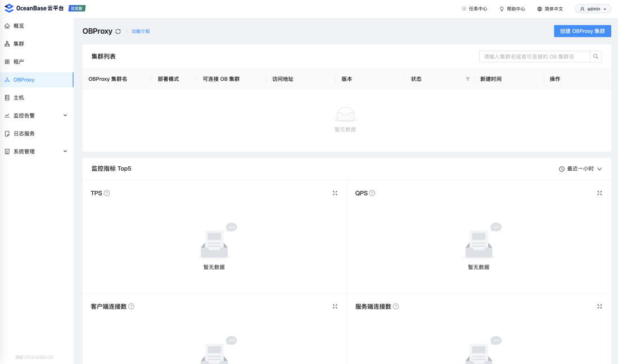The image size is (618, 364).
Task: Click help icon next to 客户端连接数
Action: [131, 307]
